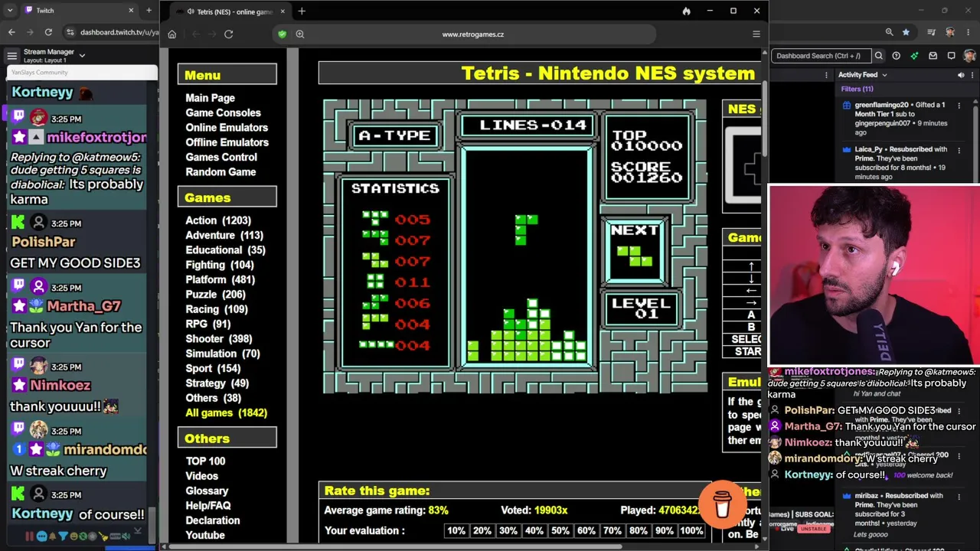Open Games Control page

pos(221,157)
